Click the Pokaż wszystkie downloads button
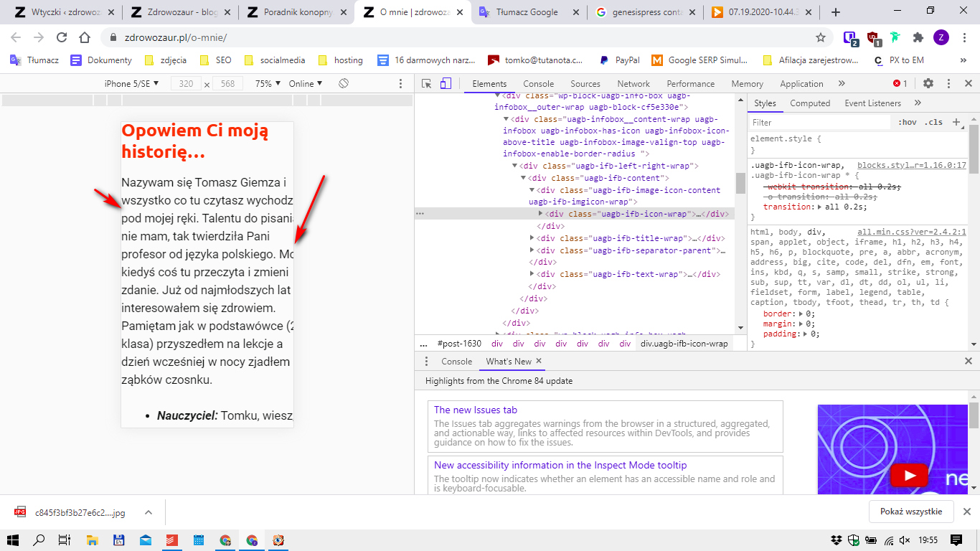 tap(911, 512)
